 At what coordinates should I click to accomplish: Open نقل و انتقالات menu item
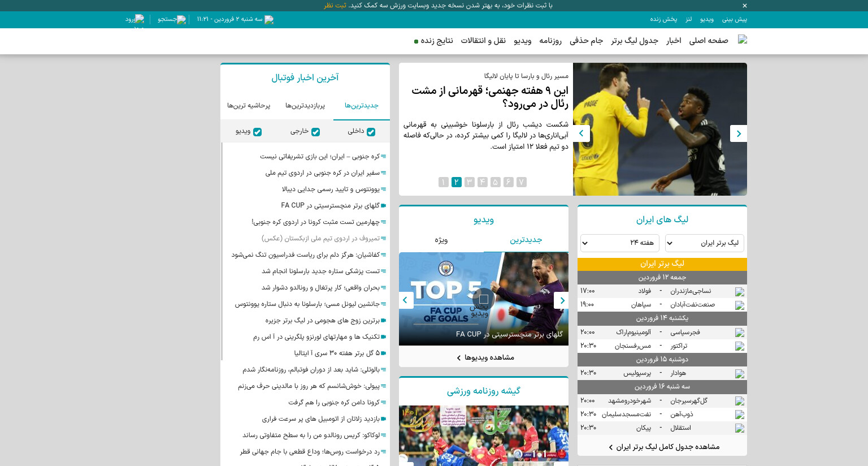[483, 41]
